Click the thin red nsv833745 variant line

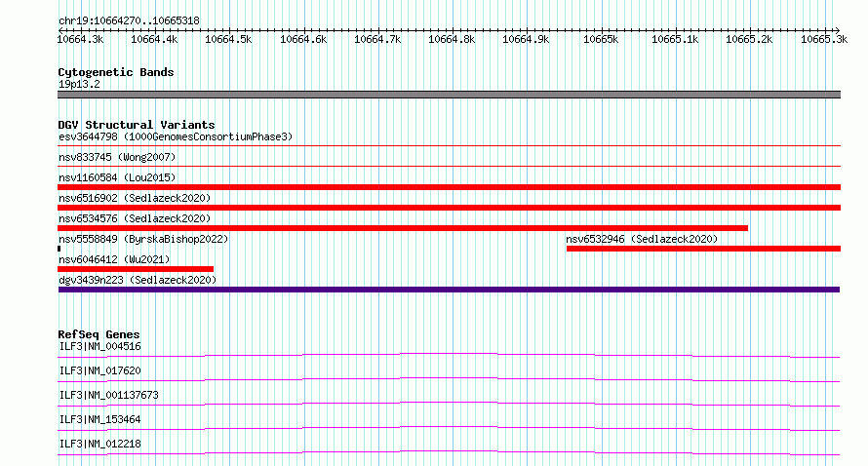click(x=449, y=166)
